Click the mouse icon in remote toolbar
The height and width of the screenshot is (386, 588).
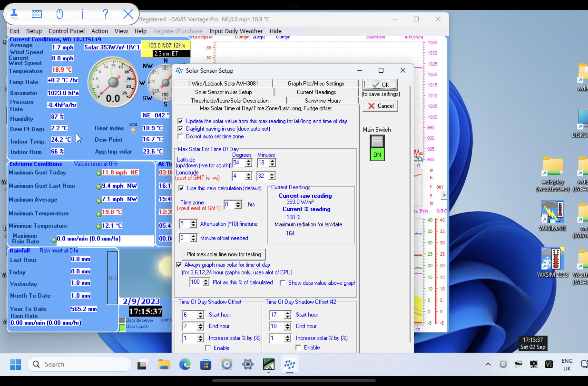pyautogui.click(x=59, y=14)
